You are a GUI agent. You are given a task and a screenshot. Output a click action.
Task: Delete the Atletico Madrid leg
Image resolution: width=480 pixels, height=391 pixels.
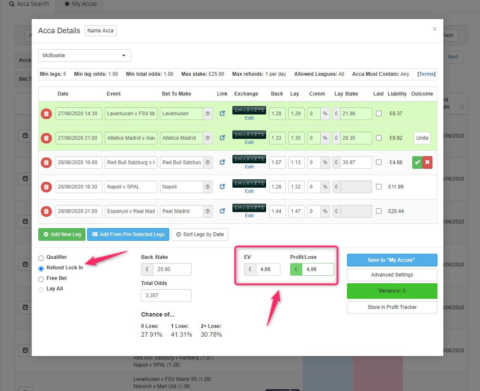coord(46,138)
